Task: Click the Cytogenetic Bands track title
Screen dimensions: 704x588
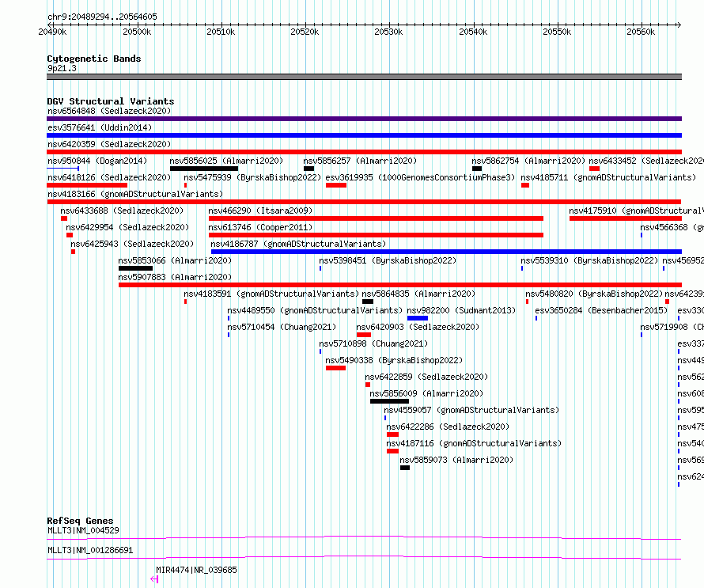Action: click(x=94, y=59)
